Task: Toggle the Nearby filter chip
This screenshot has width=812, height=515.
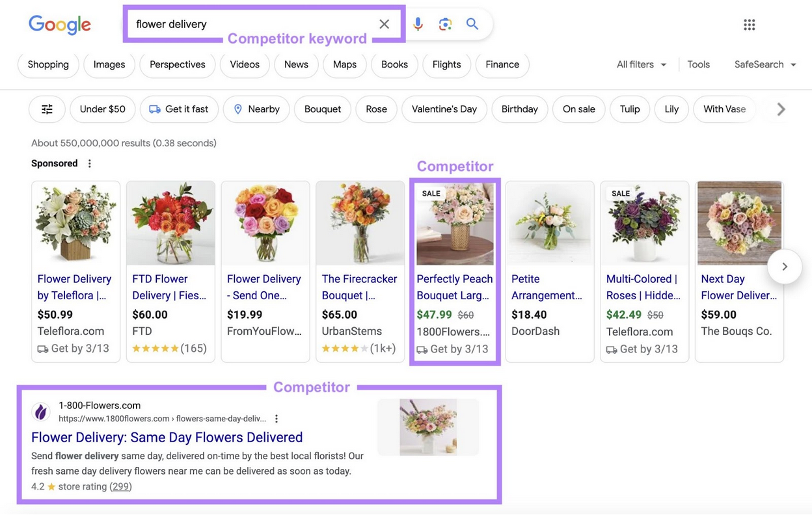Action: pos(256,109)
